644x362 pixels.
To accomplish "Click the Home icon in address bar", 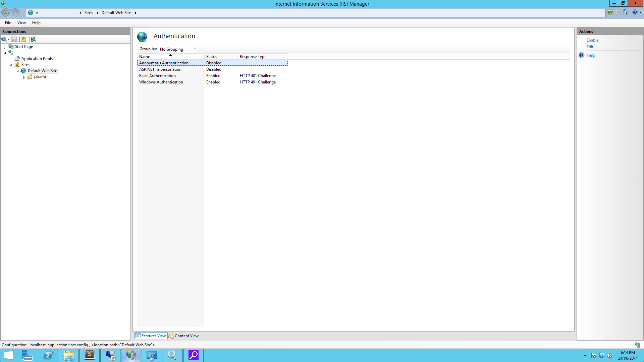I will coord(625,12).
